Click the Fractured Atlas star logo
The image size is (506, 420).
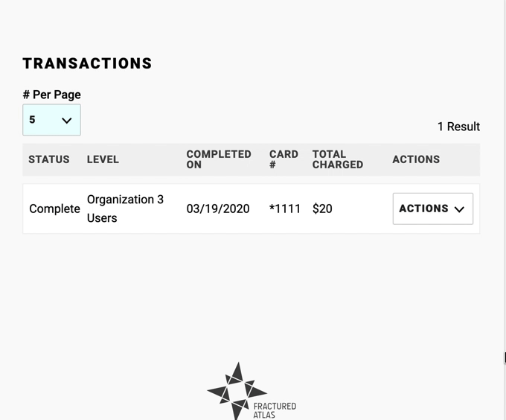click(x=235, y=391)
